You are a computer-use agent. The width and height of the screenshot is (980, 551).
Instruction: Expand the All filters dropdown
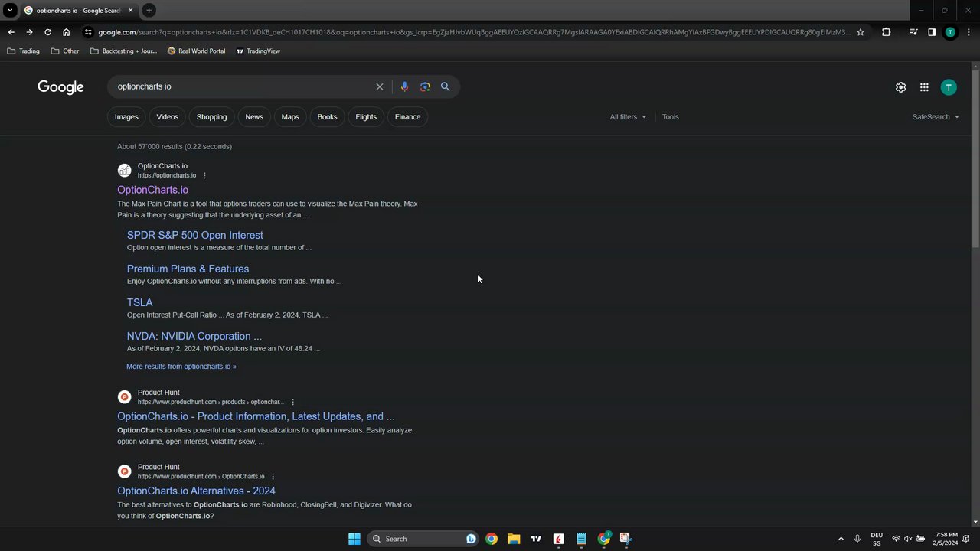click(628, 117)
